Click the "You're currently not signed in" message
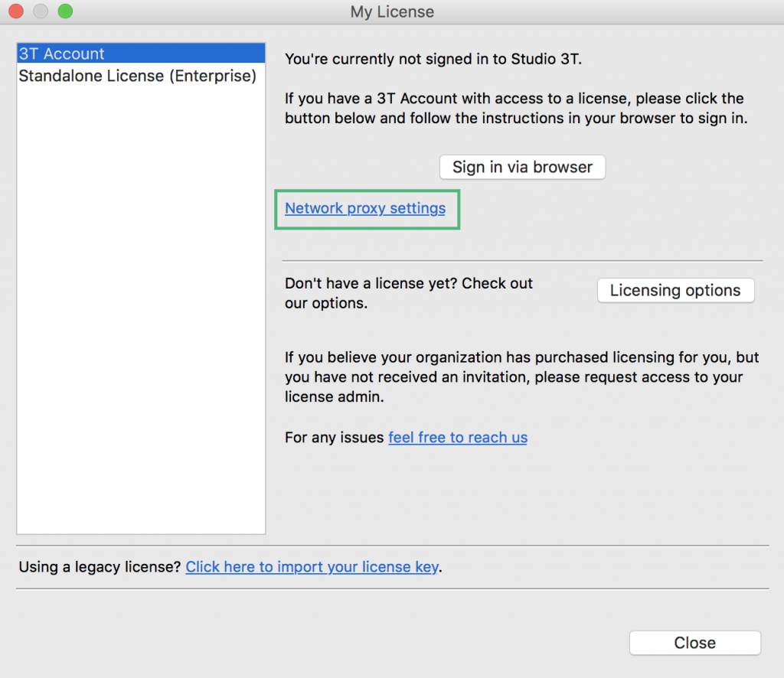The image size is (784, 678). (433, 59)
